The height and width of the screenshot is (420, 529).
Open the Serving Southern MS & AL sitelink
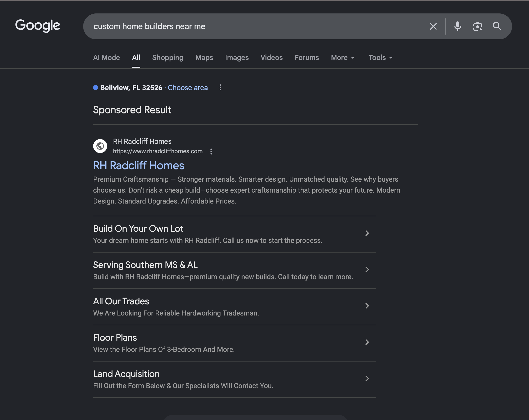[x=145, y=265]
